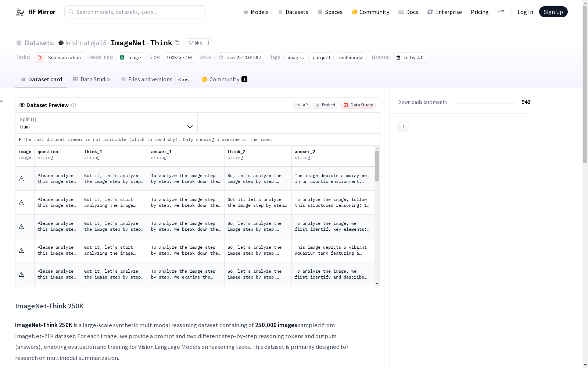The width and height of the screenshot is (588, 368).
Task: Click the ImageNet-Think dataset title link
Action: (x=141, y=43)
